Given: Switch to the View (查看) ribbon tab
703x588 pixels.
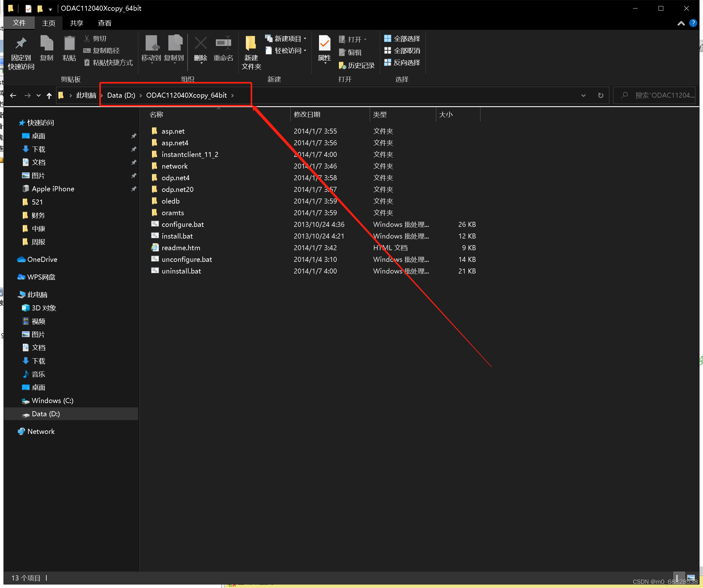Looking at the screenshot, I should pos(104,23).
